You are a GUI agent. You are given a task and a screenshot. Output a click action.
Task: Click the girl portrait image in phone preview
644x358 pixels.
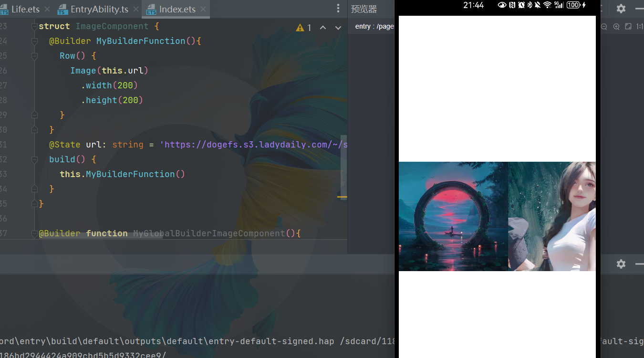pos(552,216)
